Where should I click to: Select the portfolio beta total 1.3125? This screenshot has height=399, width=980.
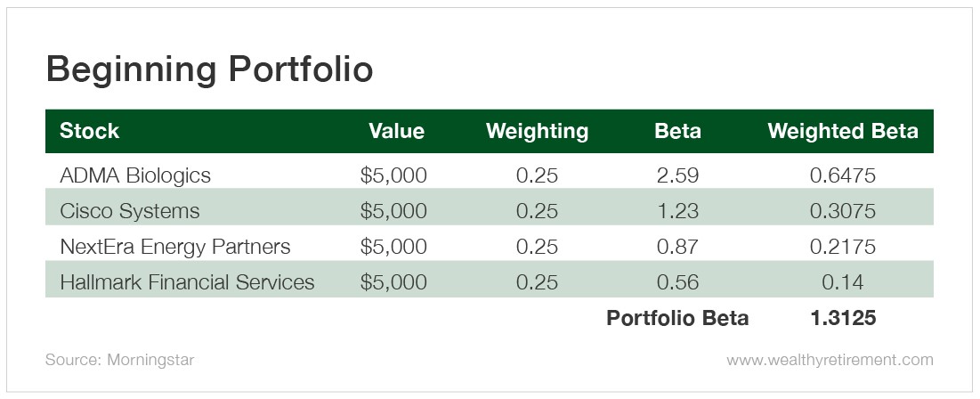pos(843,318)
